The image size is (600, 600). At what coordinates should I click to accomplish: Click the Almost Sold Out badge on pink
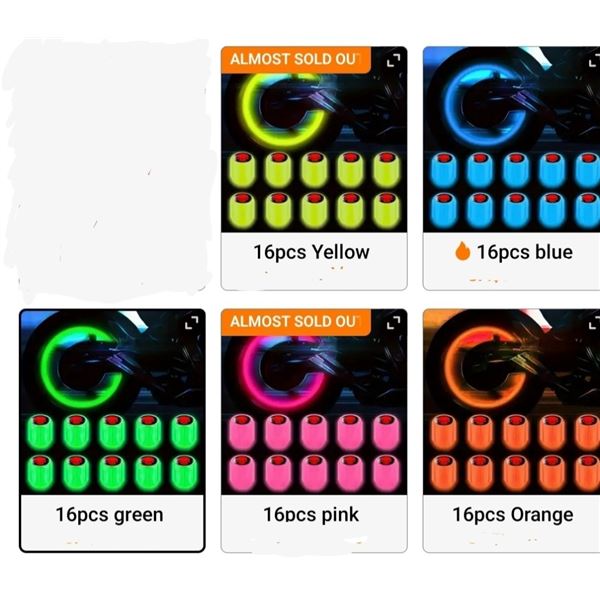[296, 322]
